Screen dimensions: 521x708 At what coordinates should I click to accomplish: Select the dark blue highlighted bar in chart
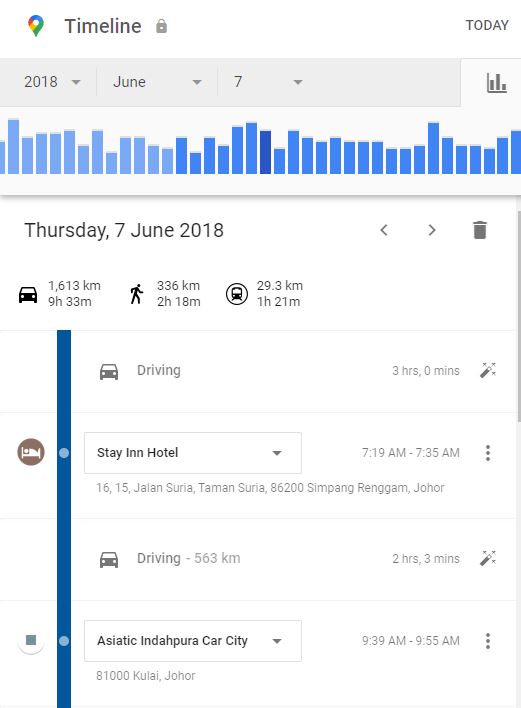coord(265,152)
